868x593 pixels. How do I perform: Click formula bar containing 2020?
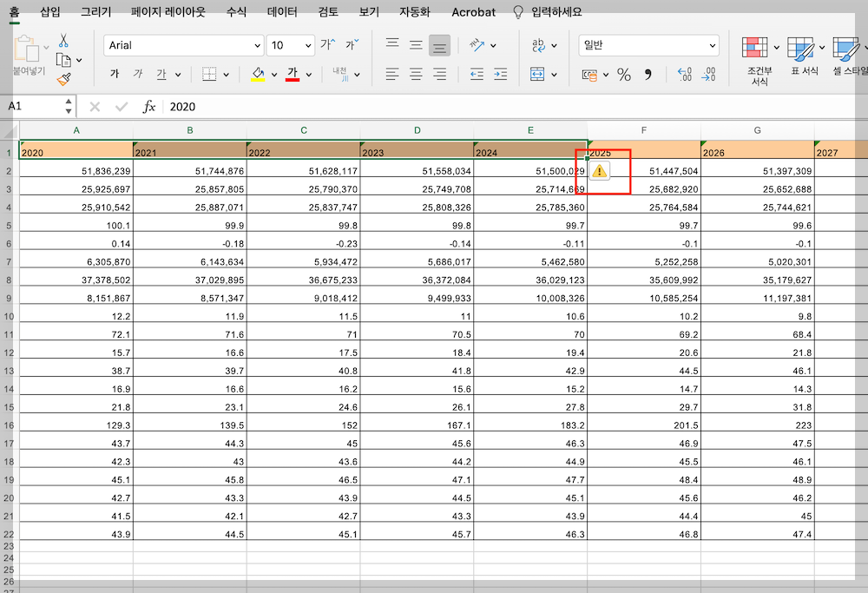515,107
